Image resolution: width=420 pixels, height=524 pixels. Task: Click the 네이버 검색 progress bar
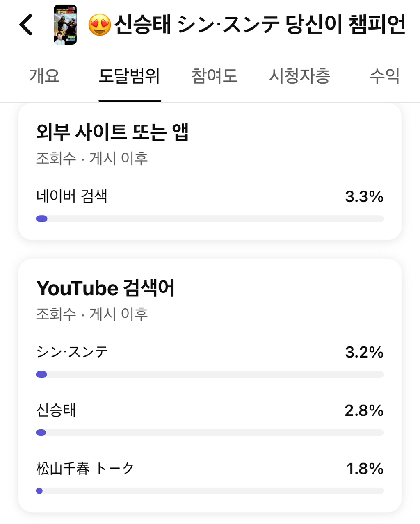click(210, 219)
